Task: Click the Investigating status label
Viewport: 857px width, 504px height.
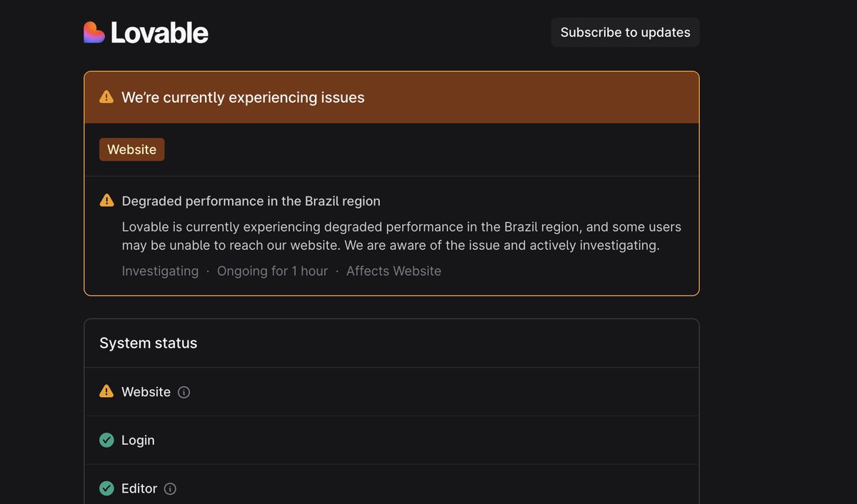Action: 160,271
